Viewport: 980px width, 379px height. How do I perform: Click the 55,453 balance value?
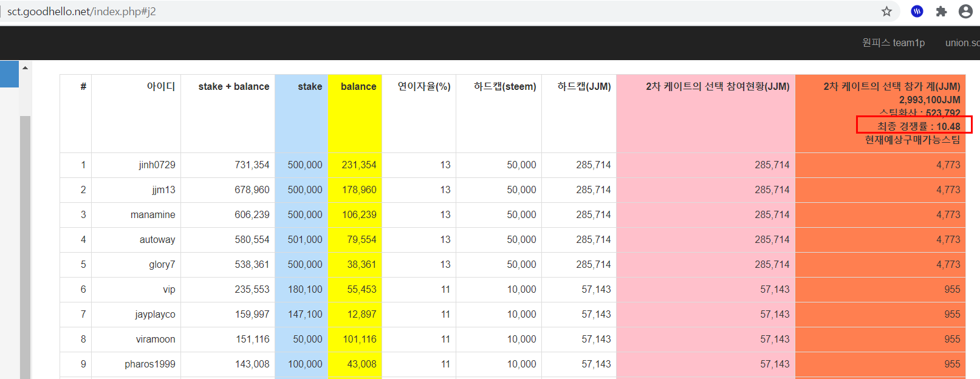pyautogui.click(x=362, y=289)
